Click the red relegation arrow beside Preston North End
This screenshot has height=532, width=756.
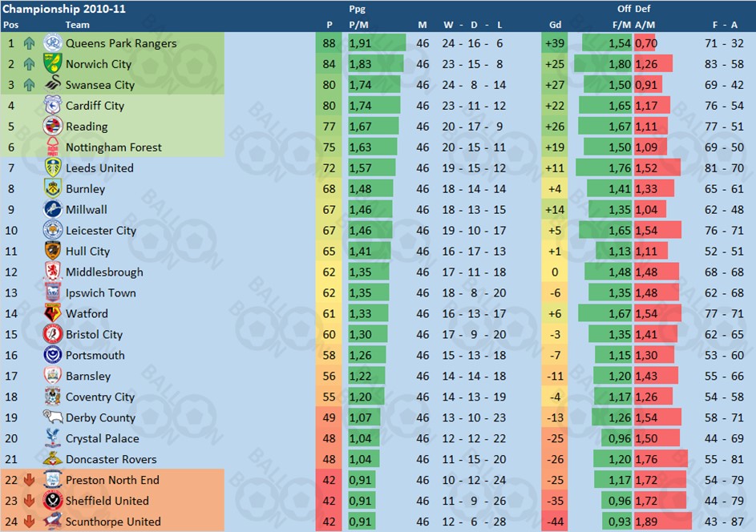click(30, 480)
